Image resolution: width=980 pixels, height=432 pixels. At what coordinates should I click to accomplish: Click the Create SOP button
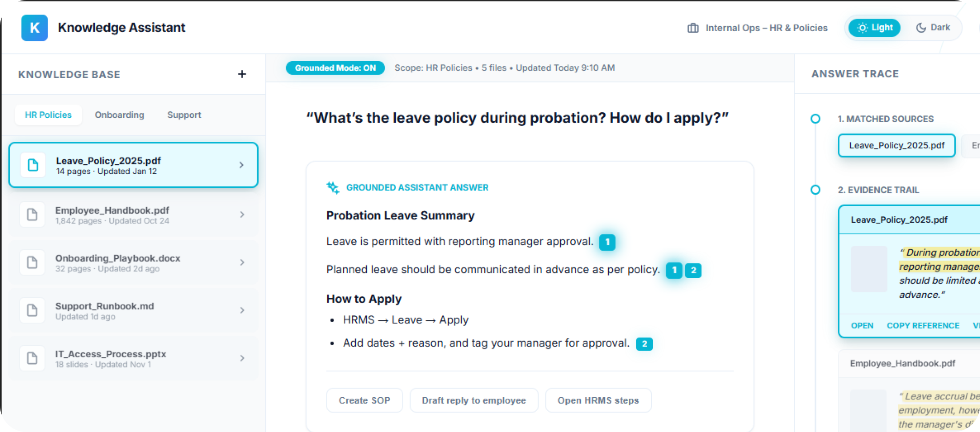364,400
